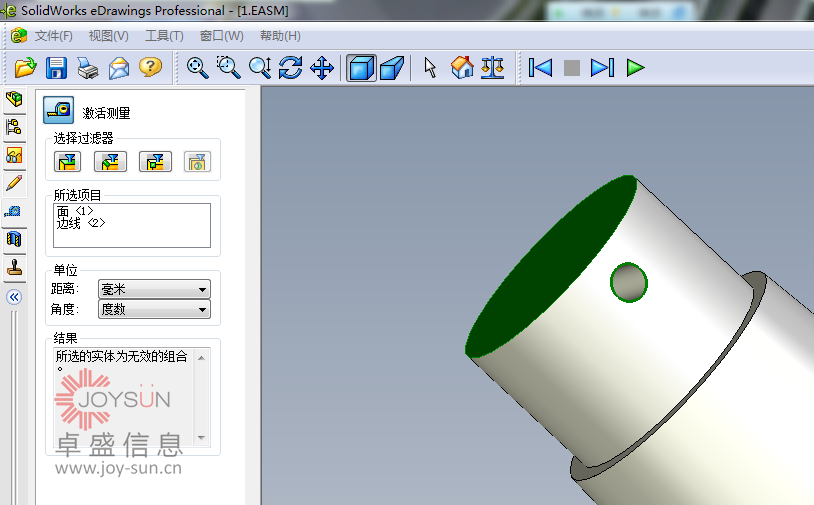This screenshot has width=814, height=505.
Task: Open the Stamps sidebar tab
Action: pyautogui.click(x=15, y=267)
